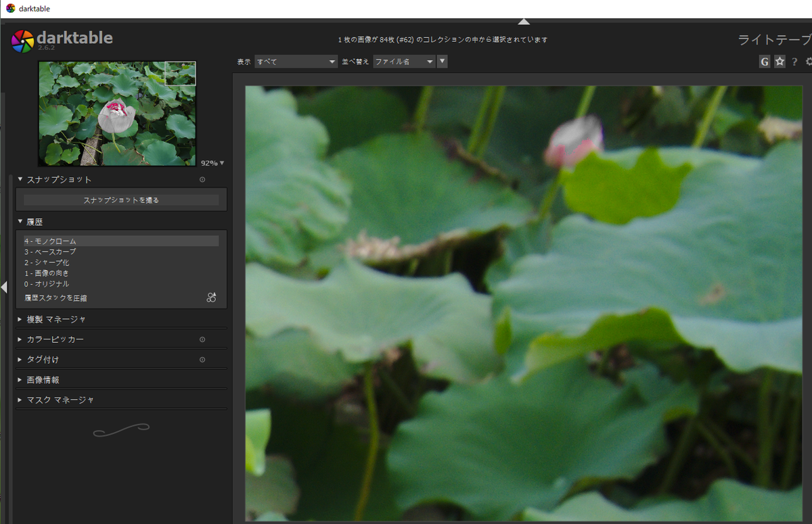Click 履歴スタックを圧縮 button
The width and height of the screenshot is (812, 524).
[55, 297]
